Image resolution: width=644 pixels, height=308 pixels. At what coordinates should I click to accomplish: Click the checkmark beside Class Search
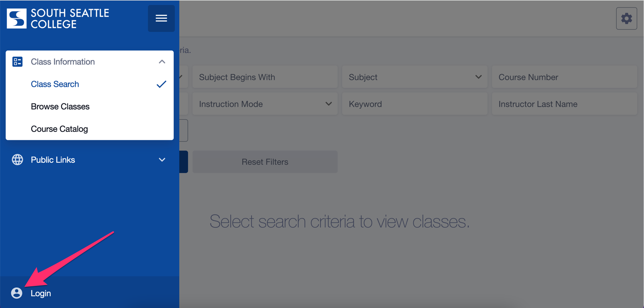161,84
